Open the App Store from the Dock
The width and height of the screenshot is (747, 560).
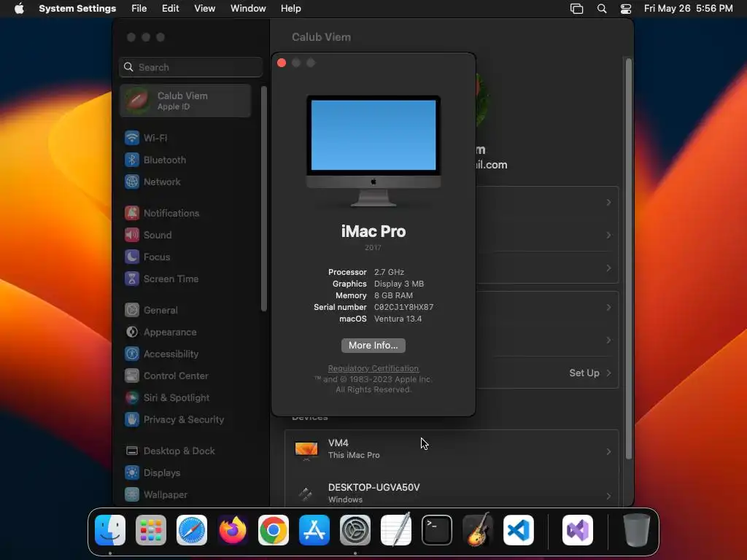[x=314, y=530]
